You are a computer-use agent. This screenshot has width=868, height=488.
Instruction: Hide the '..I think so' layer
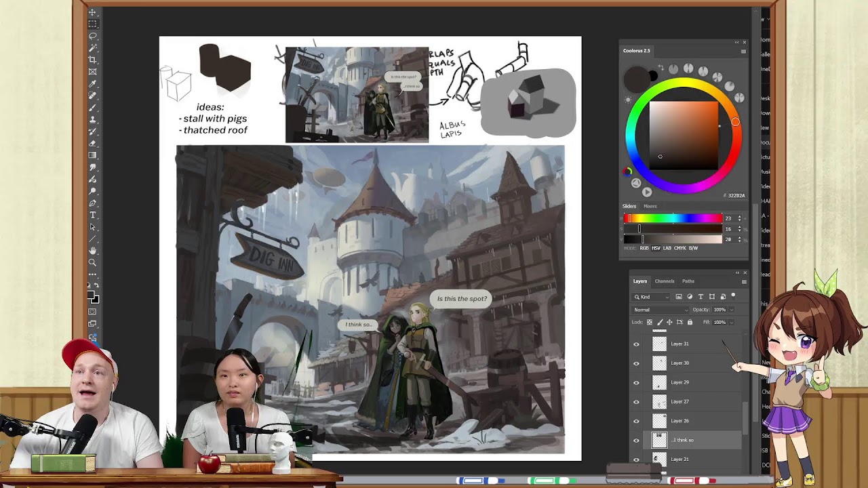tap(636, 441)
